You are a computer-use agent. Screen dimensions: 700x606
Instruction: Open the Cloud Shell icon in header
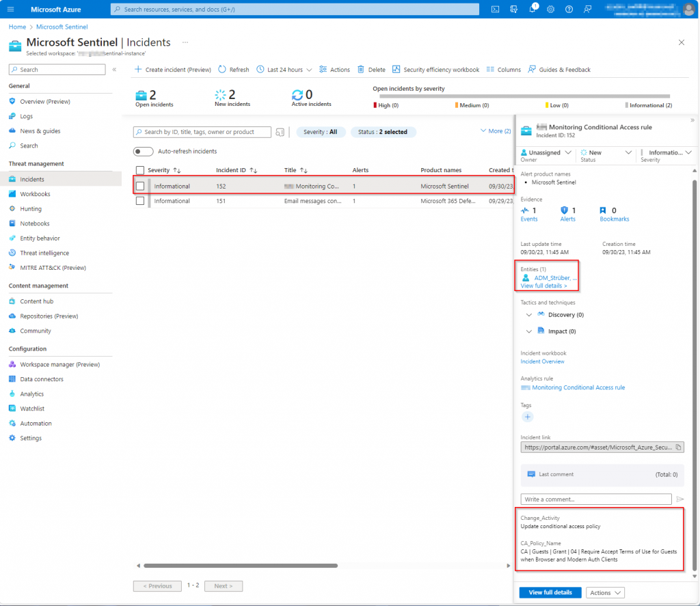click(x=495, y=9)
